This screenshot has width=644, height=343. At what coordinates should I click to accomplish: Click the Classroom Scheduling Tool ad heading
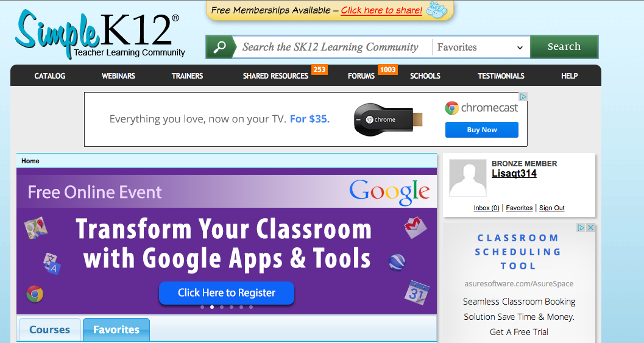[x=518, y=252]
